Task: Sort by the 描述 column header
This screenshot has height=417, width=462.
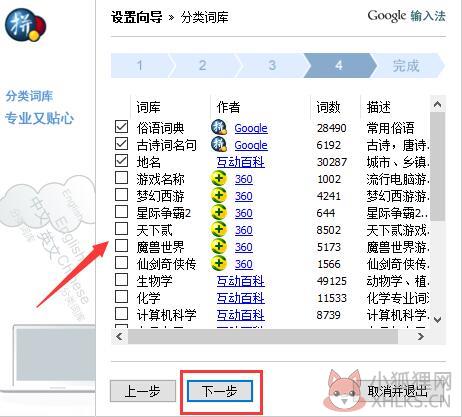Action: tap(395, 107)
